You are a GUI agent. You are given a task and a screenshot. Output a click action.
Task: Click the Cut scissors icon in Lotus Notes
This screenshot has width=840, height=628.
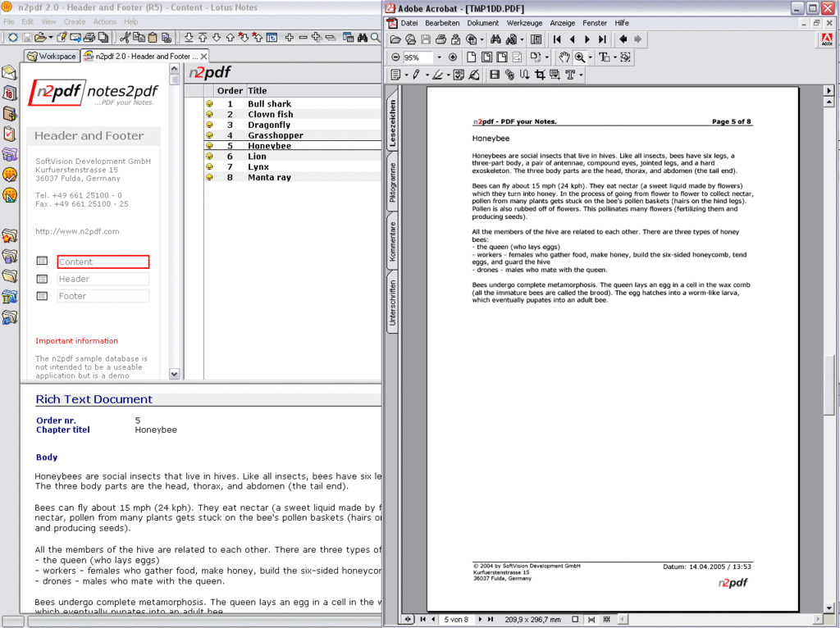126,38
